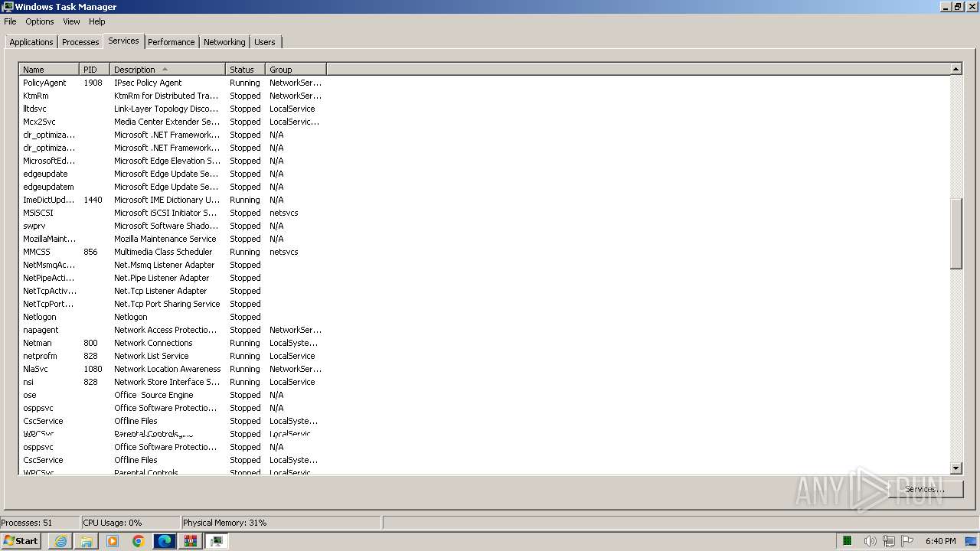Launch Windows Media Player from the taskbar
980x551 pixels.
(x=113, y=541)
